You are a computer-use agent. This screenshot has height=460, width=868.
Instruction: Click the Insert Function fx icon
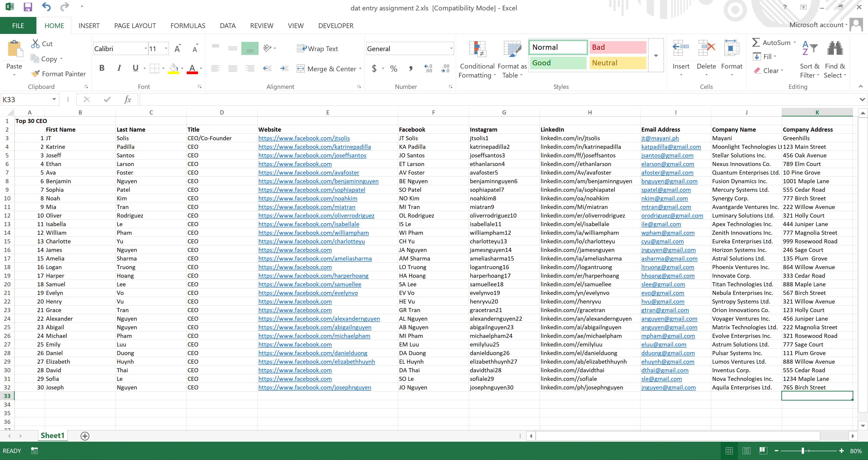coord(128,99)
